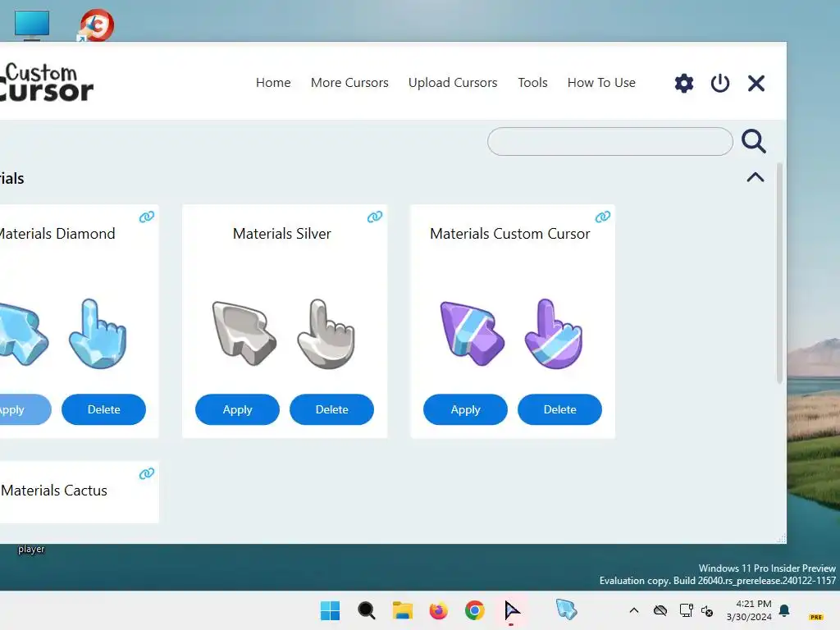Open link icon on Materials Custom Cursor card
Image resolution: width=840 pixels, height=630 pixels.
coord(603,217)
